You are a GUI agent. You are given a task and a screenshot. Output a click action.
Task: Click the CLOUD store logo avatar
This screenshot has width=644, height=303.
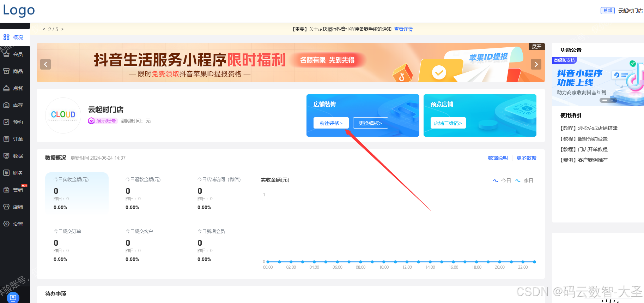tap(63, 115)
